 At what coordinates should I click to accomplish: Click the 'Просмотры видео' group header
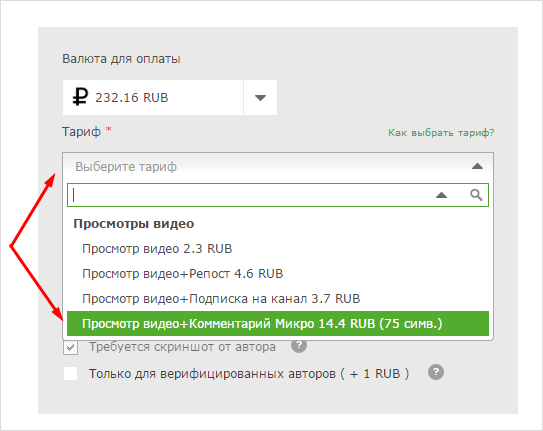click(x=134, y=224)
